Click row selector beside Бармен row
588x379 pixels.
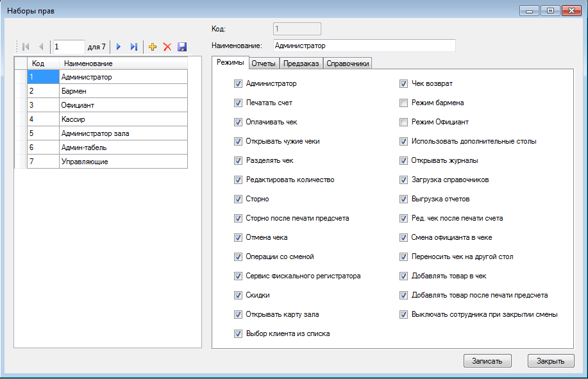click(21, 91)
